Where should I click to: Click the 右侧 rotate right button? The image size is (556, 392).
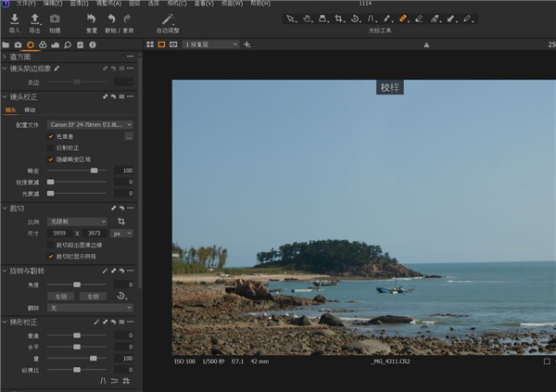[x=93, y=297]
